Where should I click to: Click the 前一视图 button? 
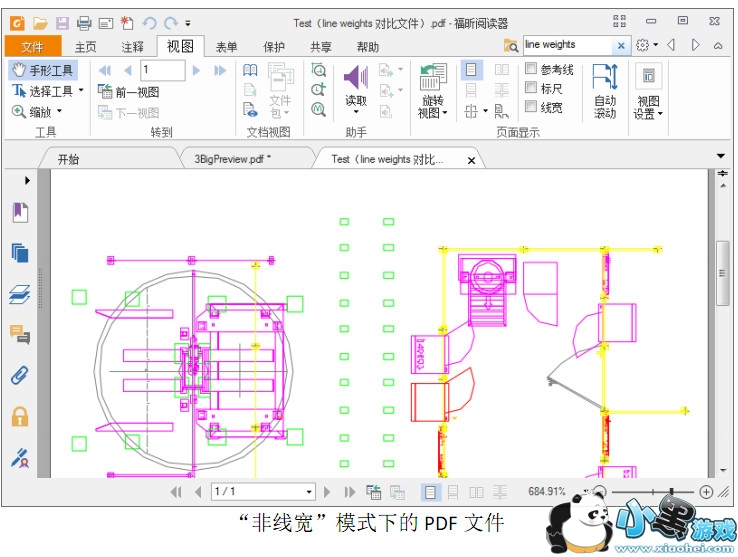(x=128, y=91)
